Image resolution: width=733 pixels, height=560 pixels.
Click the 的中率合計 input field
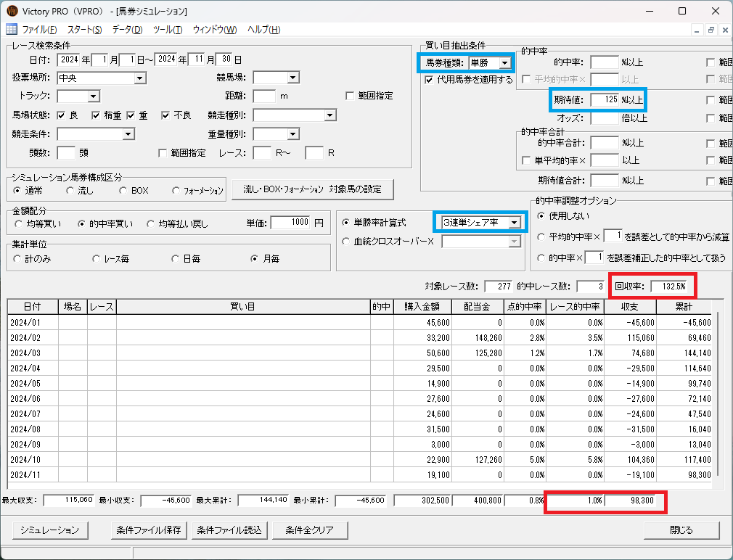605,142
